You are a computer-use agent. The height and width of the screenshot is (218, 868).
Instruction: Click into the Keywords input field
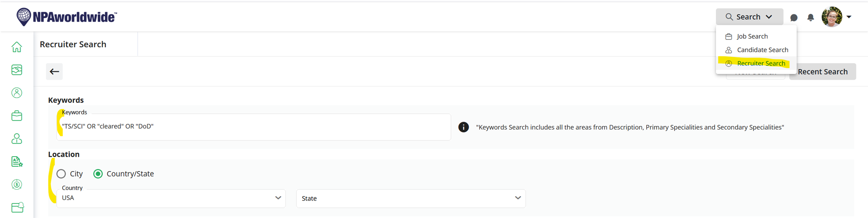click(x=253, y=127)
